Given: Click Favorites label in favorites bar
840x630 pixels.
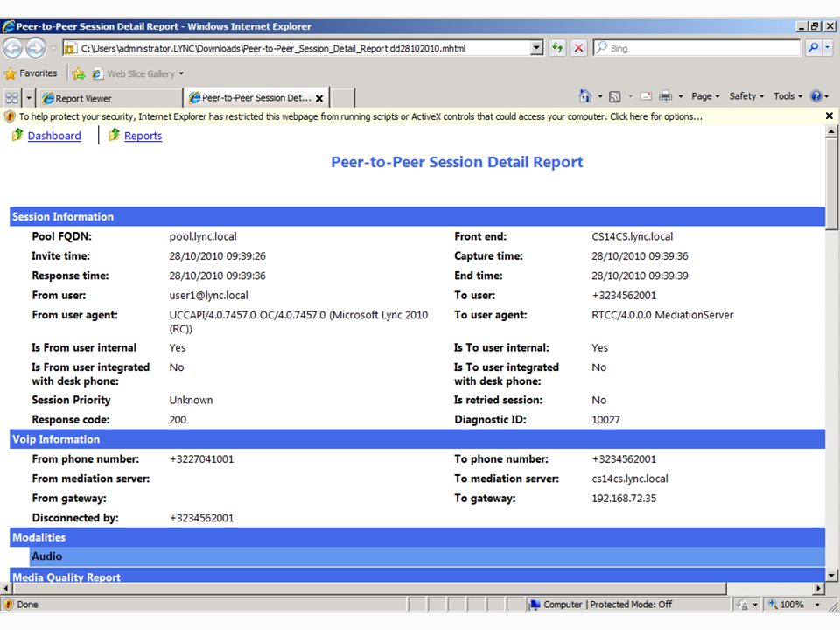Looking at the screenshot, I should [38, 73].
